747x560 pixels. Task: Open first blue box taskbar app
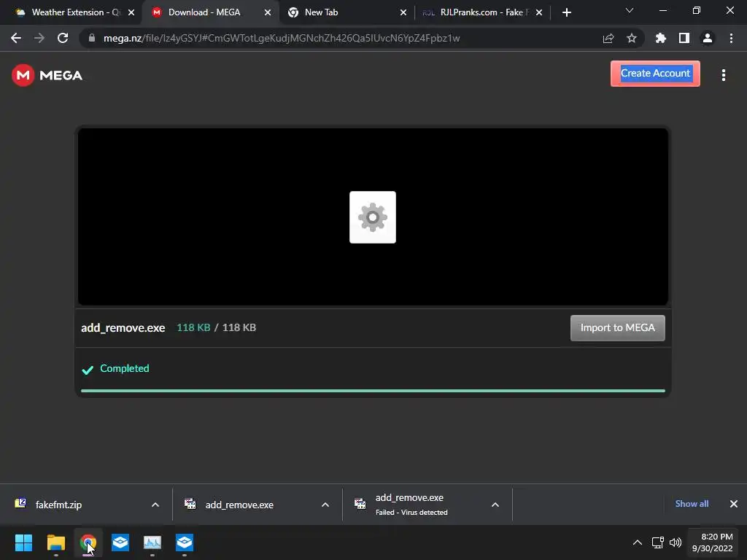[x=120, y=542]
